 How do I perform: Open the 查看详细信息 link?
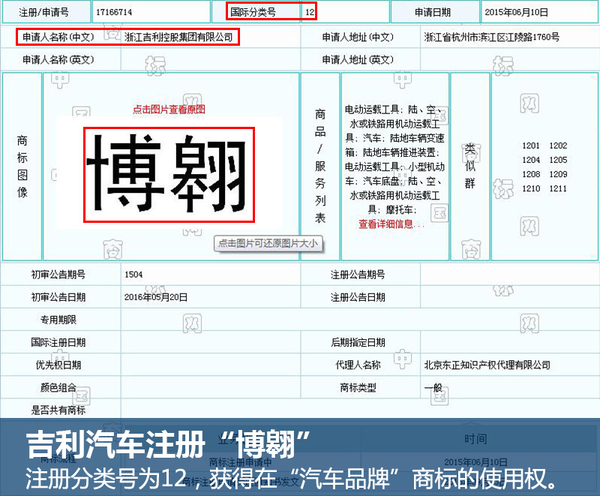385,224
